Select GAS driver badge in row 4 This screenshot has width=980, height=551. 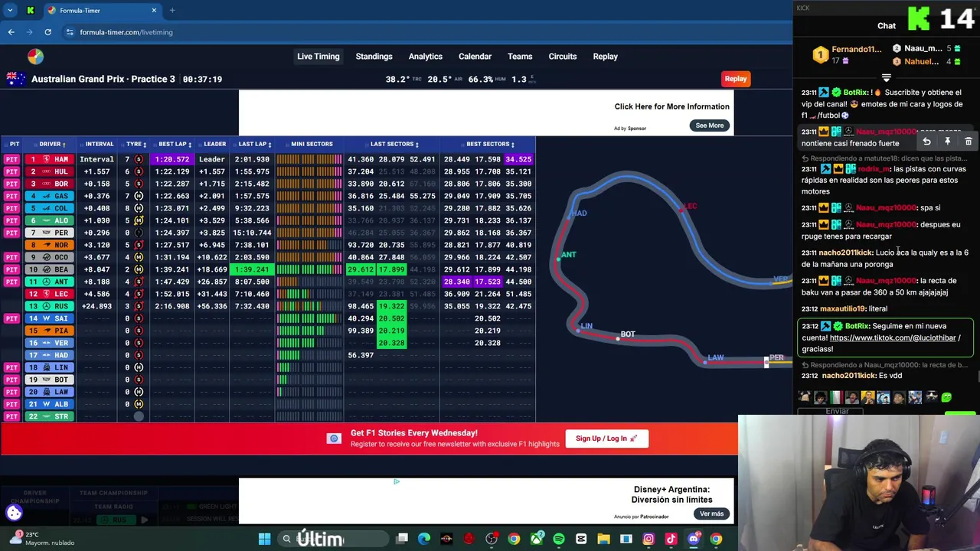tap(50, 196)
